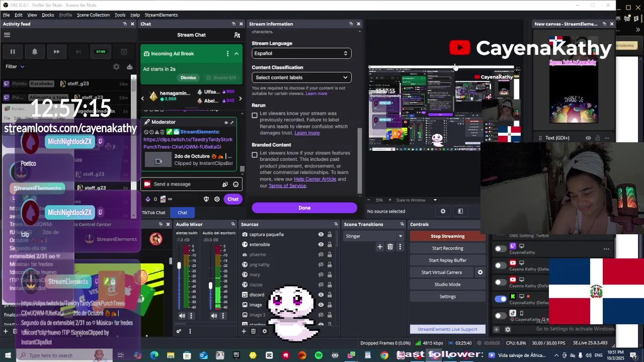644x362 pixels.
Task: Open Spotify from the Windows taskbar
Action: pyautogui.click(x=318, y=355)
